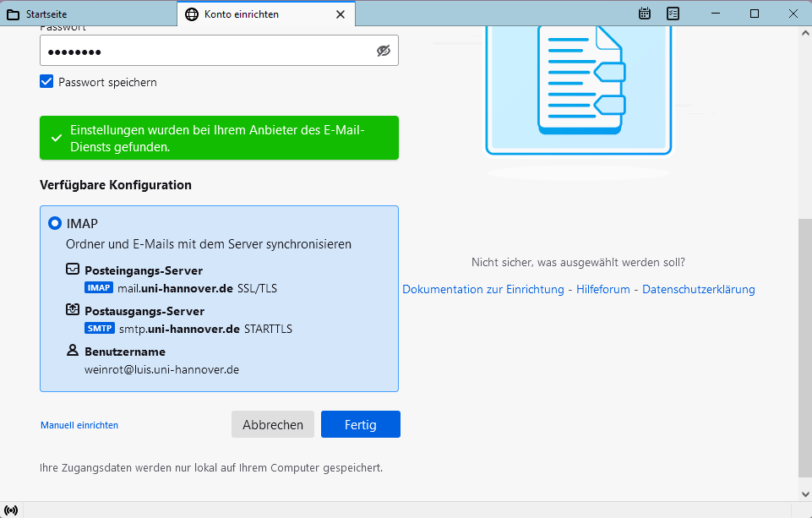Uncheck the Passwort speichern checkbox

pyautogui.click(x=46, y=82)
